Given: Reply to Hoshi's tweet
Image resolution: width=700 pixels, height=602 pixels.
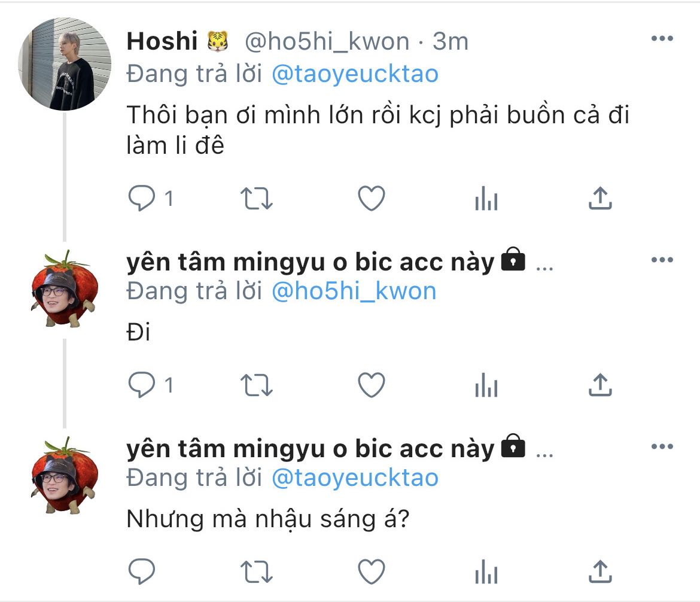Looking at the screenshot, I should coord(142,199).
